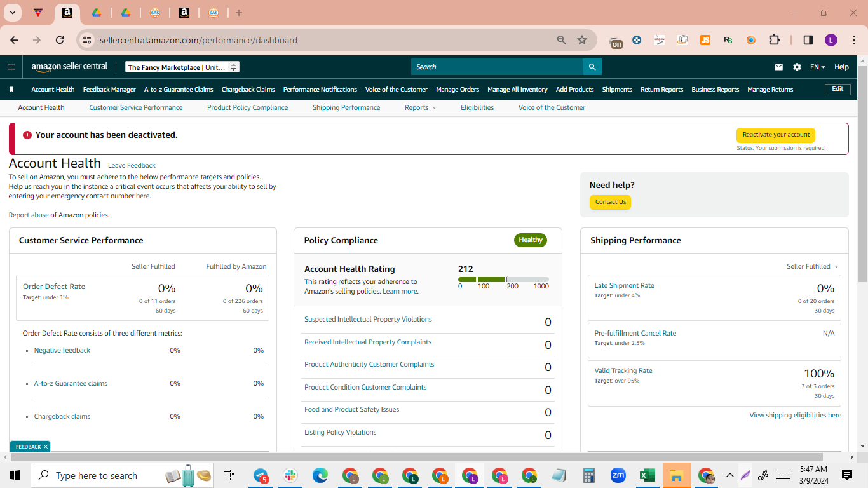
Task: Click the Seller Central search field
Action: (x=497, y=67)
